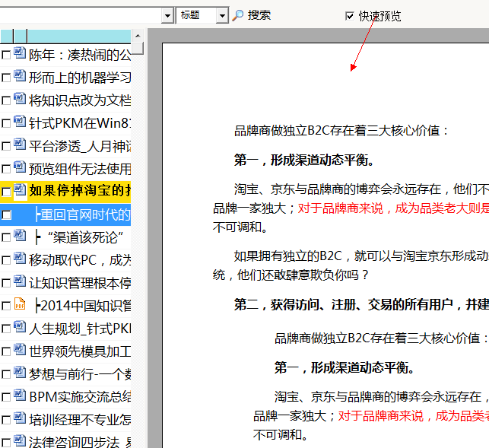Viewport: 489px width, 448px height.
Task: Click PDF icon of 2014中国知识管 item
Action: (x=20, y=305)
